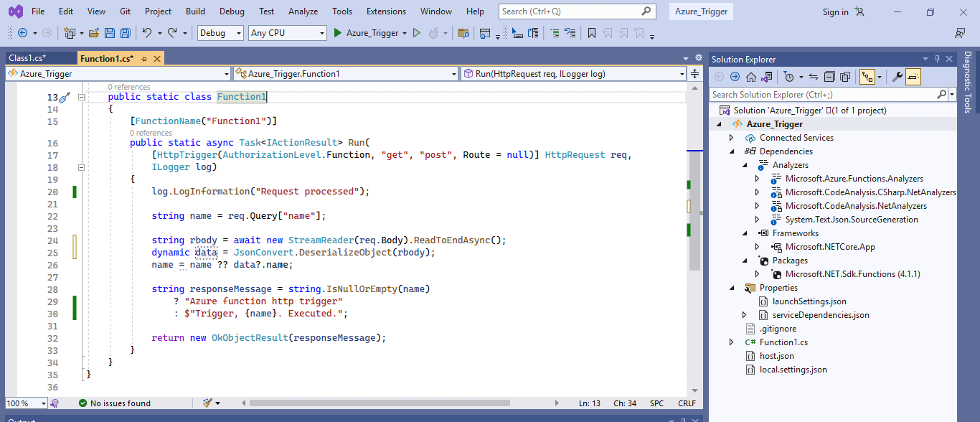The width and height of the screenshot is (980, 422).
Task: Click the Comment Out Selected Lines icon
Action: pyautogui.click(x=554, y=32)
